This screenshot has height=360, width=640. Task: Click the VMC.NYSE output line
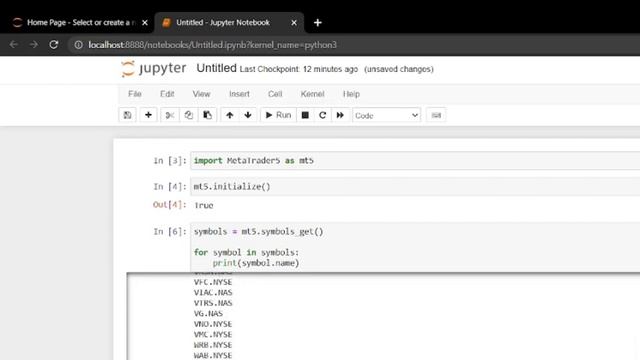(213, 335)
